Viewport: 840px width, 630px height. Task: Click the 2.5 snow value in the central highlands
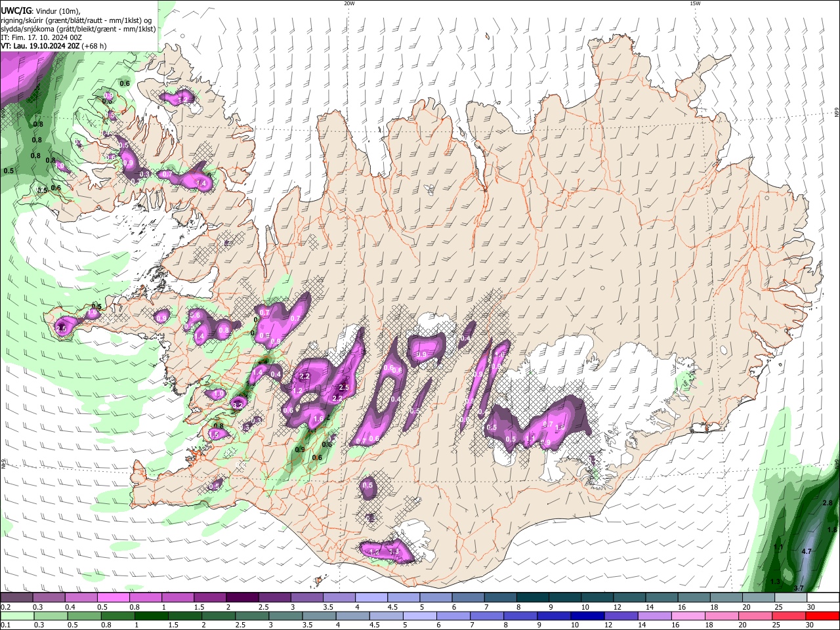click(x=343, y=388)
